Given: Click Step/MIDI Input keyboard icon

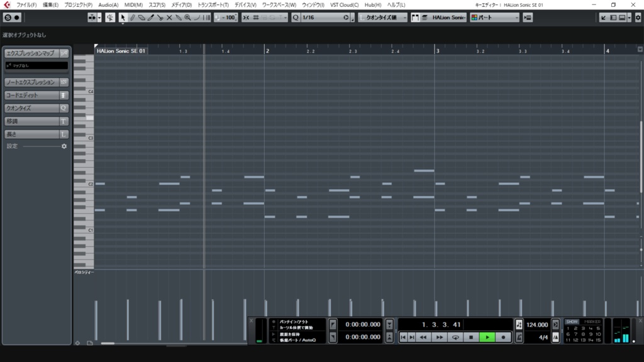Looking at the screenshot, I should pyautogui.click(x=528, y=18).
